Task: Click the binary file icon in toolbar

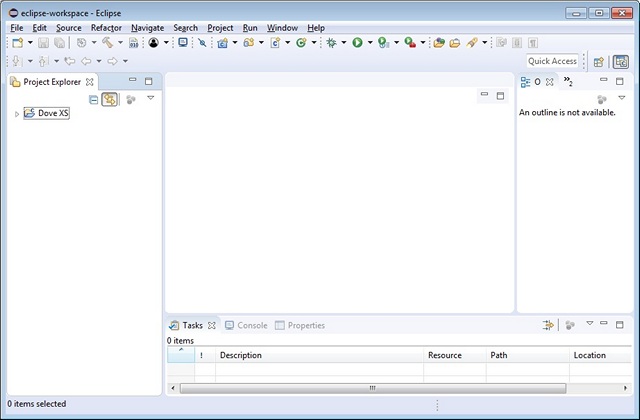Action: tap(133, 42)
